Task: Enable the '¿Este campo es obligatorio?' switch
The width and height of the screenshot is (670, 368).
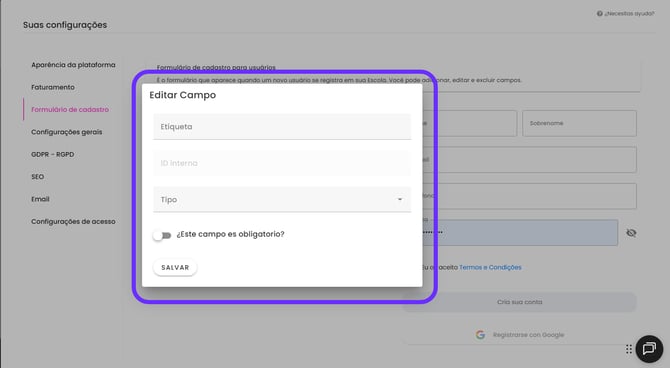Action: [162, 235]
